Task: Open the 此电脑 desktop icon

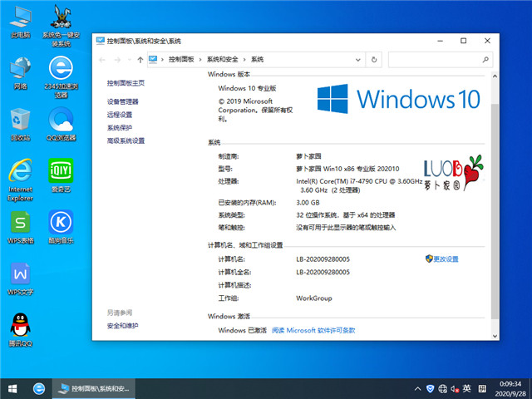Action: [20, 22]
